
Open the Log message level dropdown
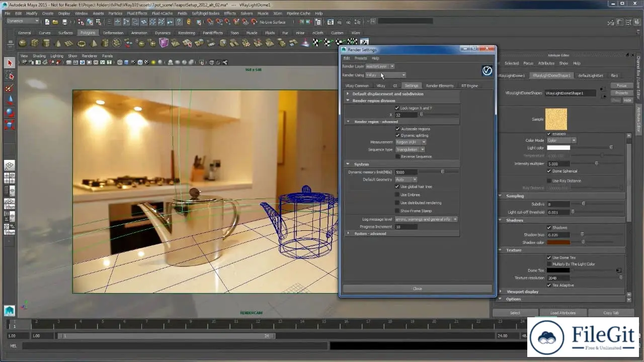point(426,219)
